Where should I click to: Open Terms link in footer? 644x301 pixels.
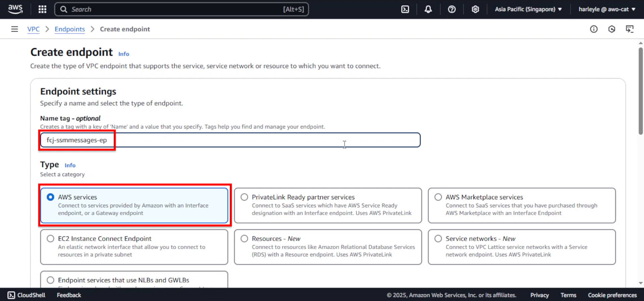click(568, 295)
